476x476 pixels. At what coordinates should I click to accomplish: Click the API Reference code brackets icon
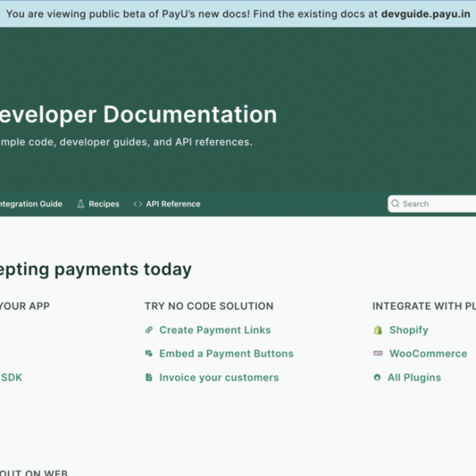coord(137,204)
